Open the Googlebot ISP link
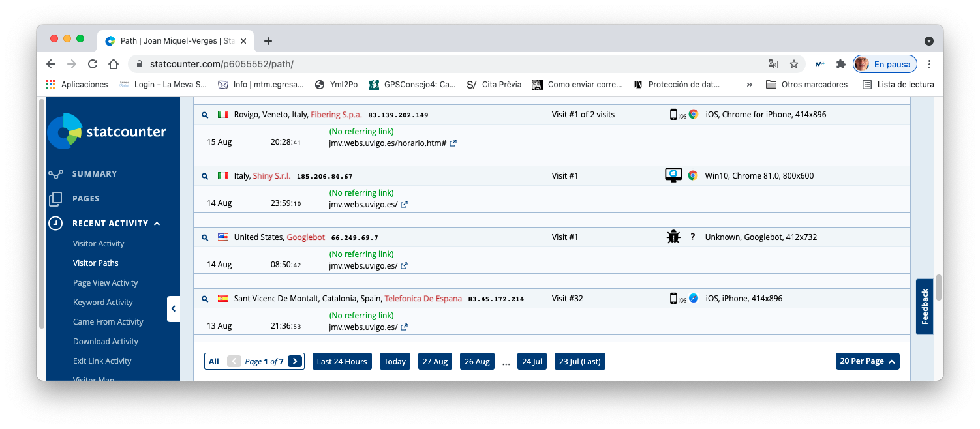 click(x=306, y=237)
